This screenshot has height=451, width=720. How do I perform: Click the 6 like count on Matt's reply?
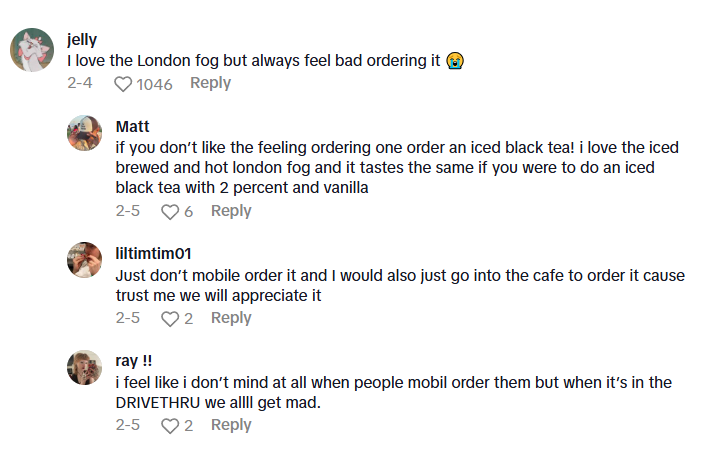188,212
